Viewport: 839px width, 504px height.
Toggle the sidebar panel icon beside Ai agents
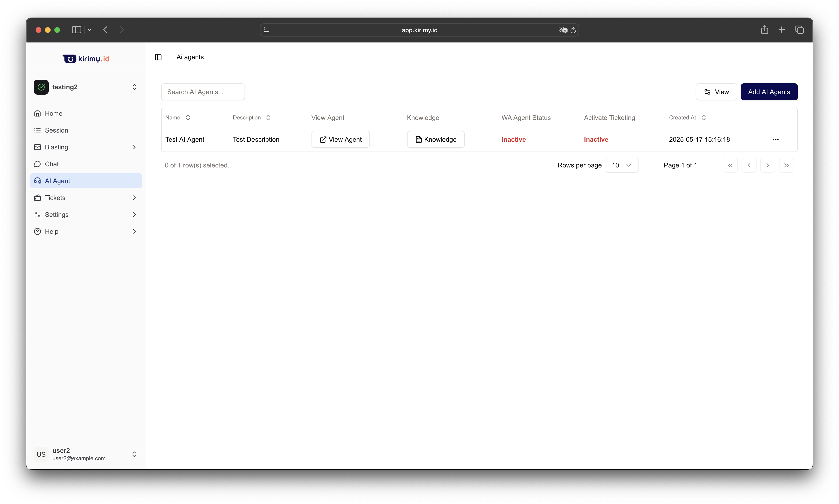point(158,57)
